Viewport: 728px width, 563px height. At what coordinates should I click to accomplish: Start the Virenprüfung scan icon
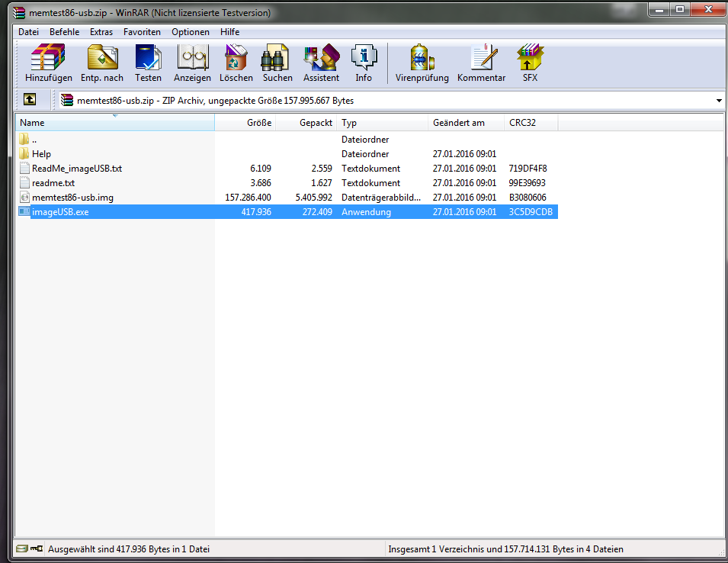(x=422, y=58)
